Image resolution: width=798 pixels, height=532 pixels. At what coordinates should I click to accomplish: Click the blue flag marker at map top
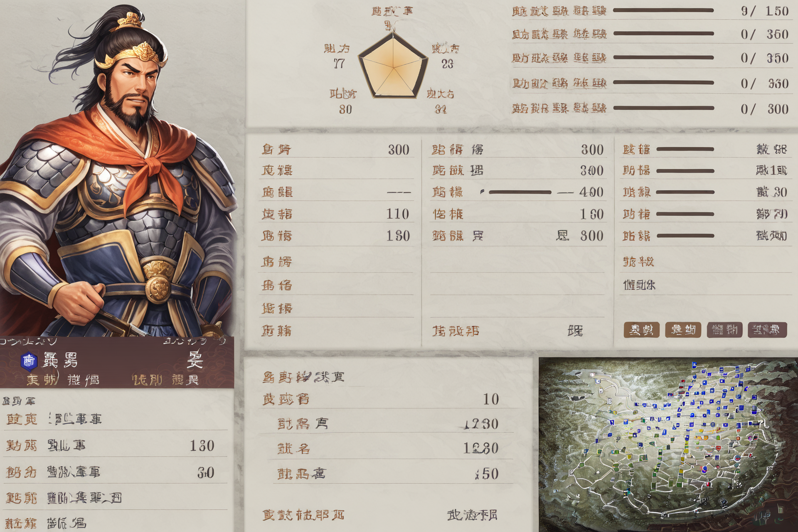coord(694,365)
